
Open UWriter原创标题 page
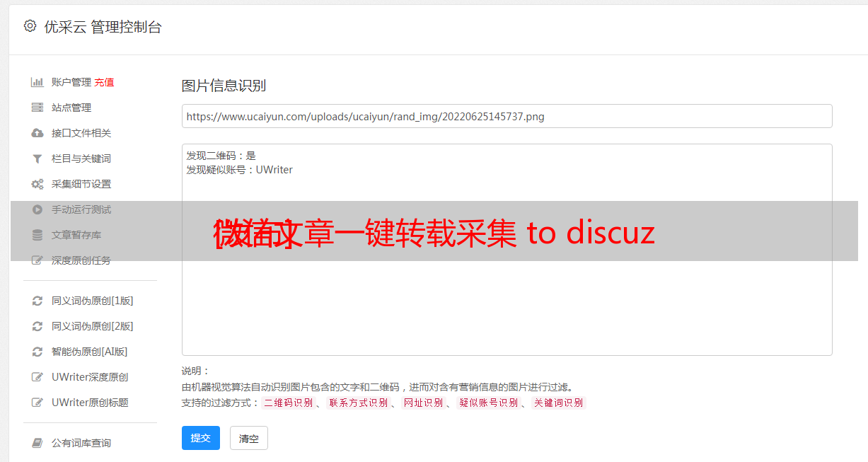pyautogui.click(x=90, y=403)
